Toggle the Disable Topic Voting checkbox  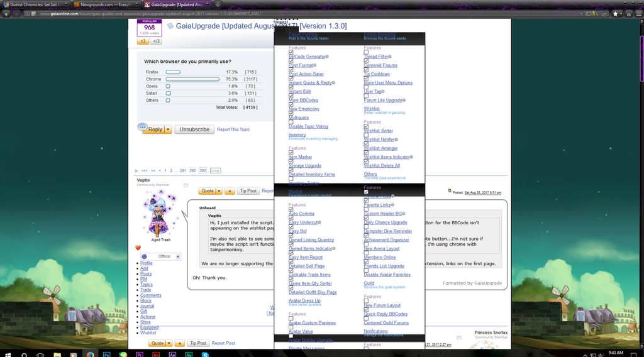[291, 123]
